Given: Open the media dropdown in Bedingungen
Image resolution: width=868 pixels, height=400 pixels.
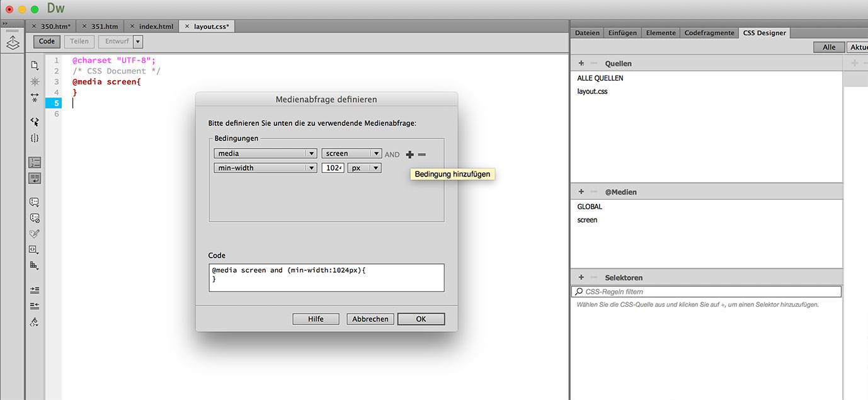Looking at the screenshot, I should click(x=265, y=154).
